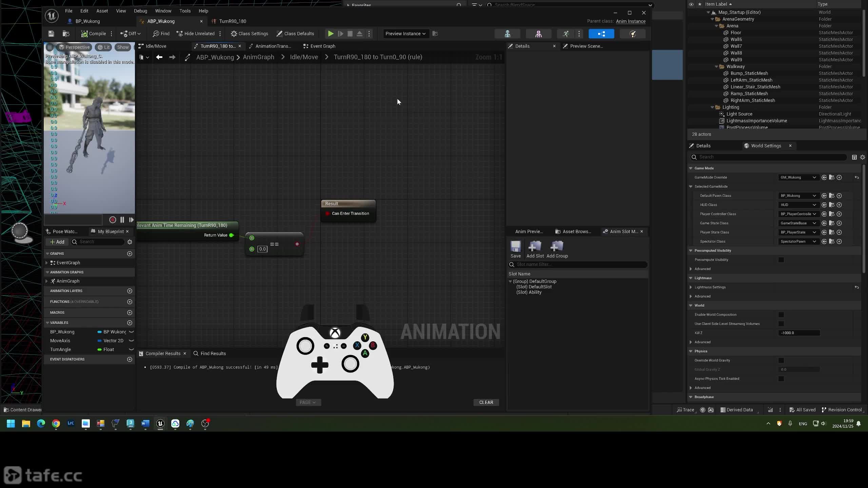Open Find in blueprint

point(161,34)
